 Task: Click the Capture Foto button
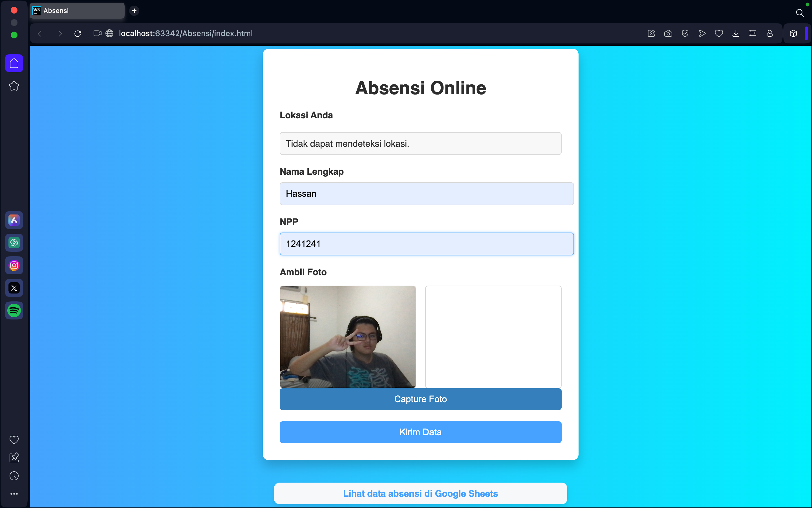point(420,399)
